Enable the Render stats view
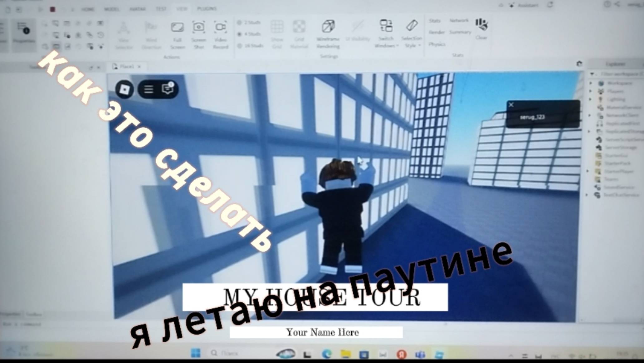The width and height of the screenshot is (644, 363). point(437,32)
